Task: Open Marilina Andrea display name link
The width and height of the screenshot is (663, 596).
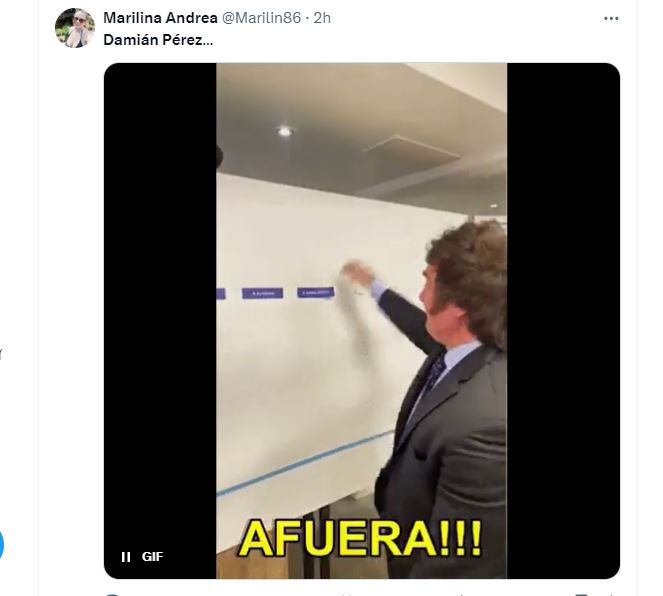Action: pos(160,18)
